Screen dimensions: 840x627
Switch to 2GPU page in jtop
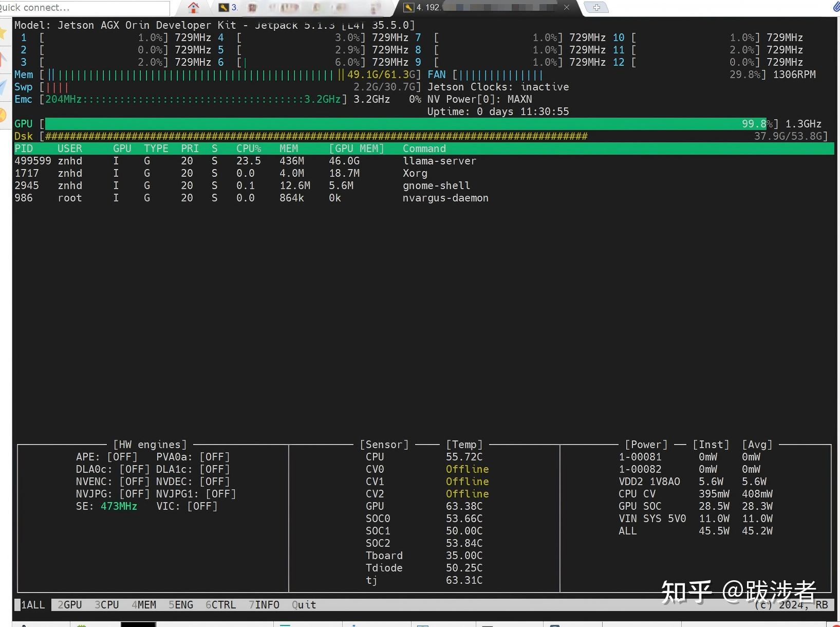point(70,605)
